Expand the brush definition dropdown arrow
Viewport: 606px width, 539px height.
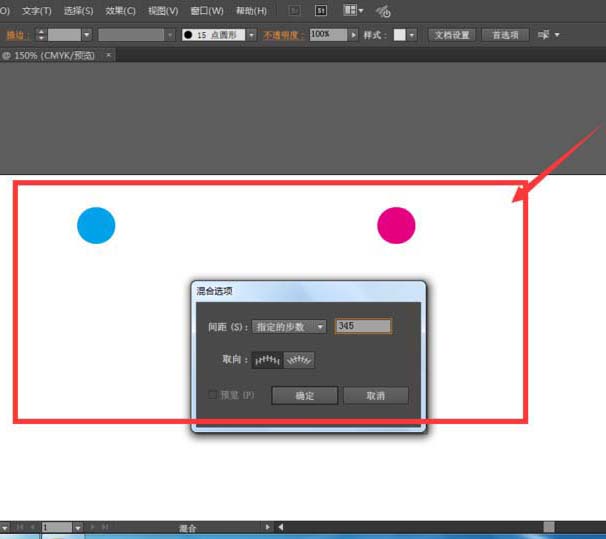252,35
